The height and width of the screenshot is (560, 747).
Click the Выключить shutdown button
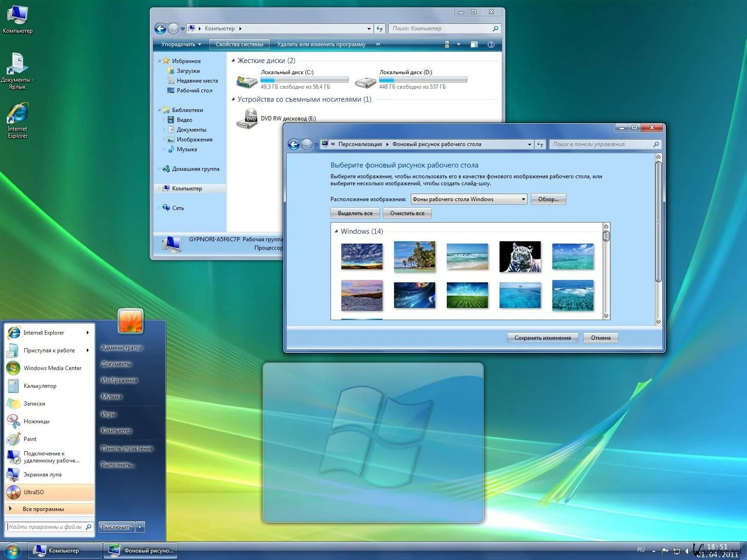click(x=117, y=527)
